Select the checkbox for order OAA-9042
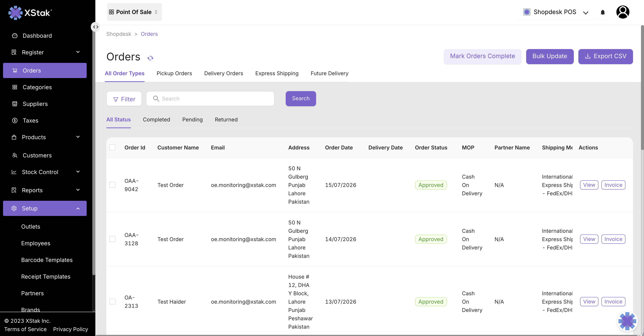 (x=113, y=185)
